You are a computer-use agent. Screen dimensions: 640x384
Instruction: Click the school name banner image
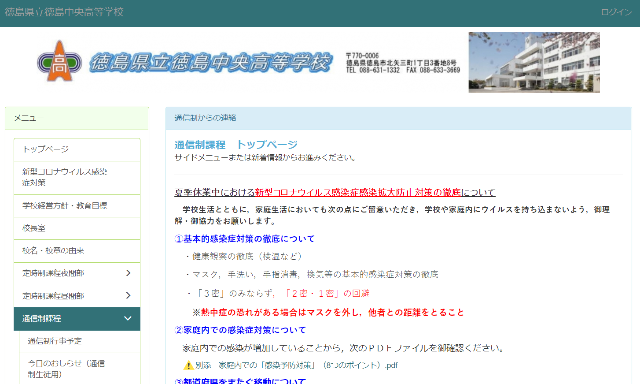point(211,62)
